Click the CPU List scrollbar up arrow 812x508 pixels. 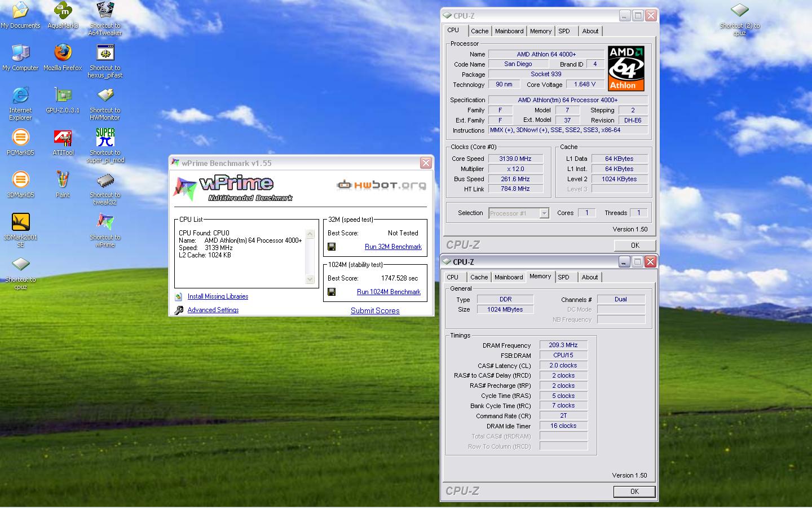[x=310, y=234]
